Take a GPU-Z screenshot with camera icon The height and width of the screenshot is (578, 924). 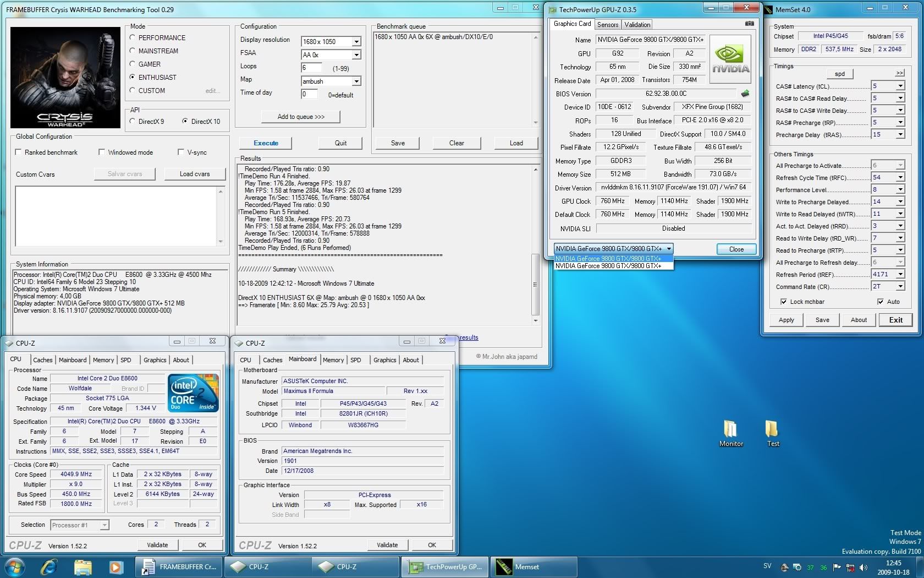749,24
